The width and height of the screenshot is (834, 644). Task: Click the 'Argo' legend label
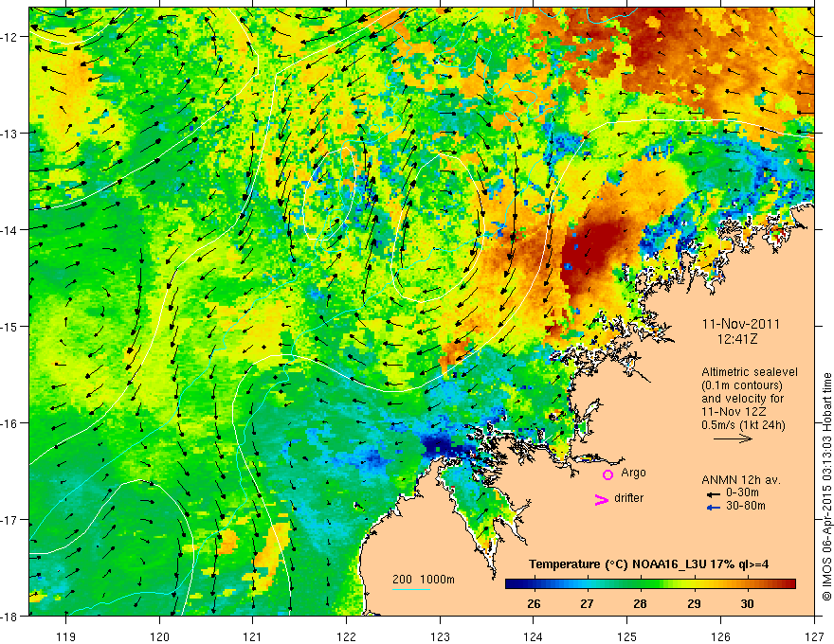633,473
